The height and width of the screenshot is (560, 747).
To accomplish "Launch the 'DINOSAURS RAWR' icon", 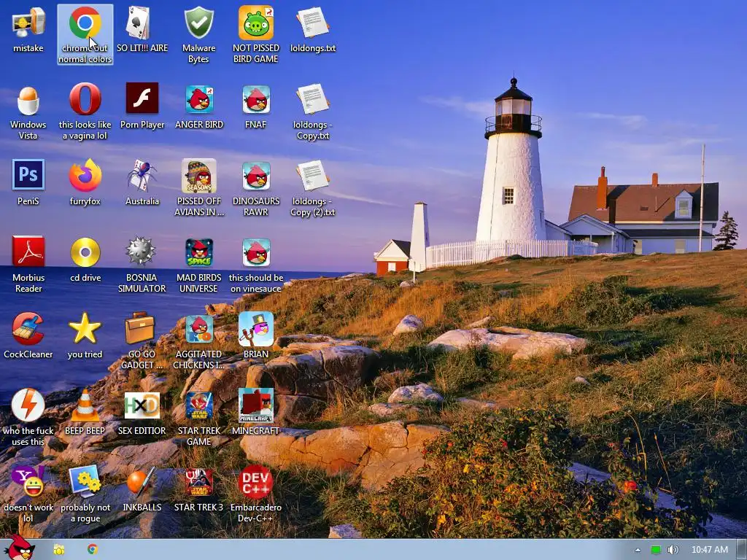I will (256, 176).
